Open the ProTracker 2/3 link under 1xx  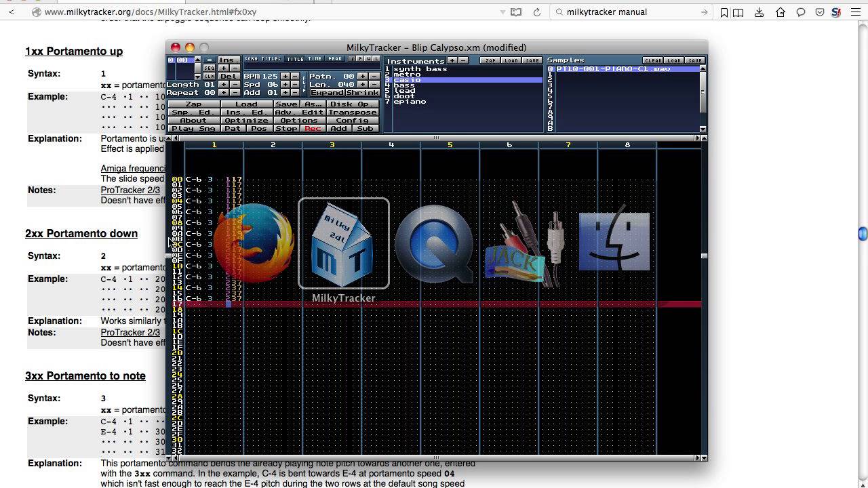[x=130, y=190]
